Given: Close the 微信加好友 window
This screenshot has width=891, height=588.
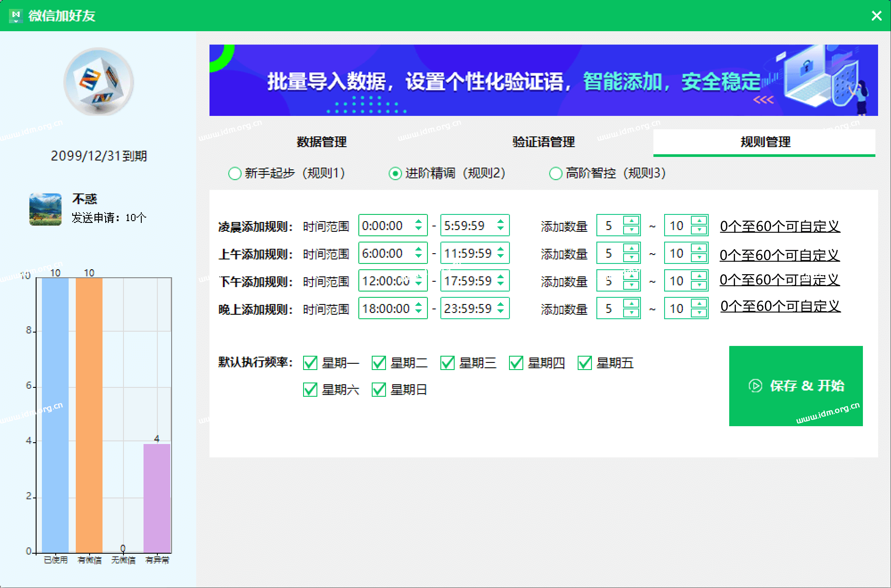Looking at the screenshot, I should pyautogui.click(x=876, y=16).
